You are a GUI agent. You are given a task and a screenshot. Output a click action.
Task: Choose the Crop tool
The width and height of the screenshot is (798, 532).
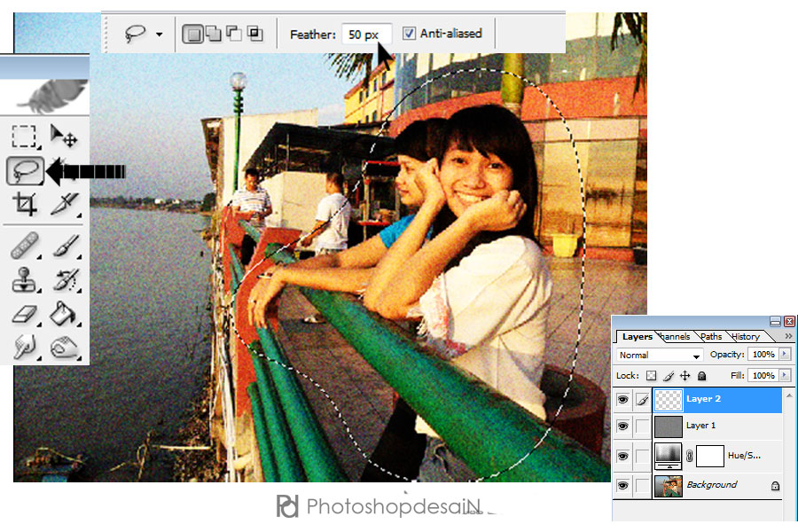coord(24,205)
